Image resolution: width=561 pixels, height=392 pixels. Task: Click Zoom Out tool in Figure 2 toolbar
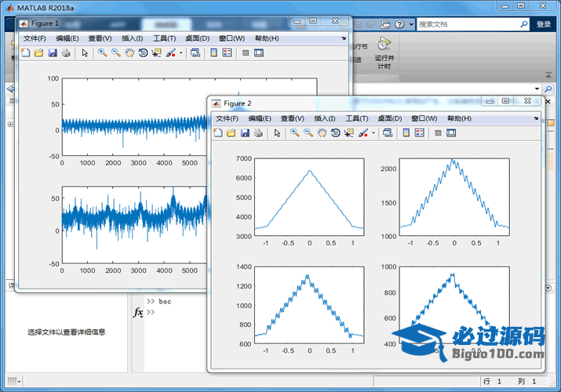point(308,133)
